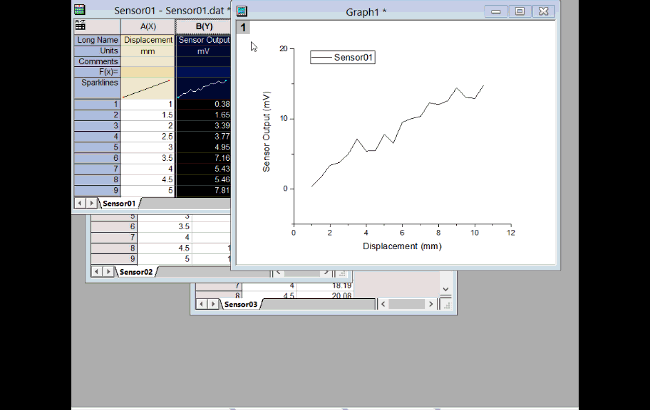The width and height of the screenshot is (650, 410).
Task: Maximize the Graph1 window
Action: point(519,12)
